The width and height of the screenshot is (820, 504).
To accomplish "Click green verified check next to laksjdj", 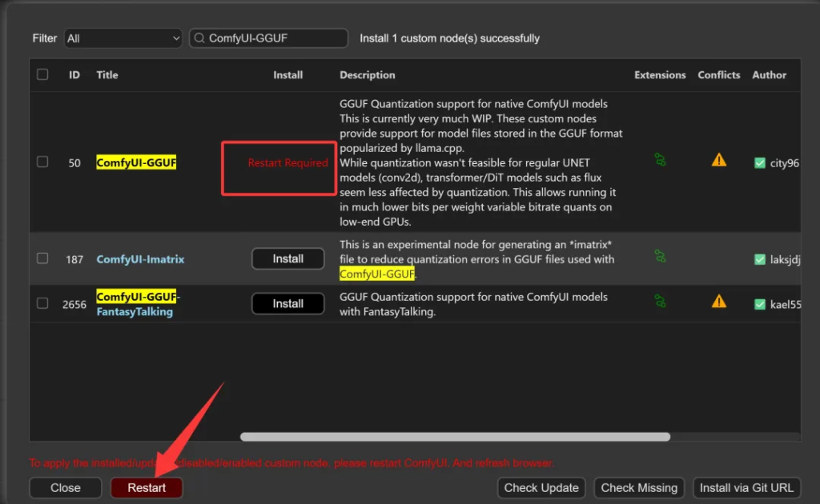I will coord(760,259).
